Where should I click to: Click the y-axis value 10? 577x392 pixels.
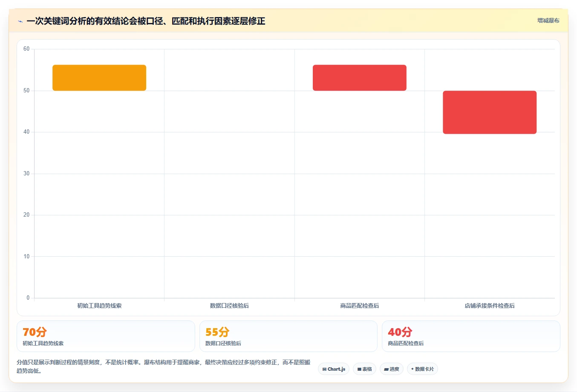[x=26, y=257]
